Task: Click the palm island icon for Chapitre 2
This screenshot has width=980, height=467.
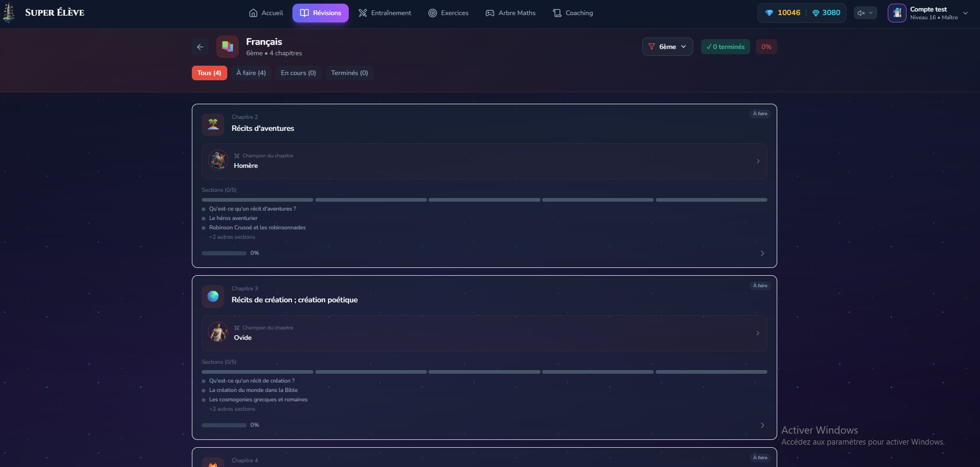Action: pyautogui.click(x=213, y=125)
